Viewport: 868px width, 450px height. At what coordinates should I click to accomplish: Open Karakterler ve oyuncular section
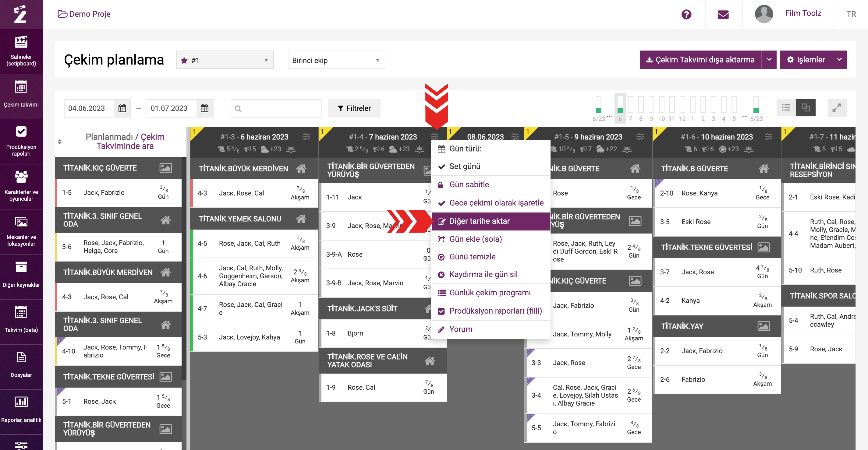click(x=21, y=187)
